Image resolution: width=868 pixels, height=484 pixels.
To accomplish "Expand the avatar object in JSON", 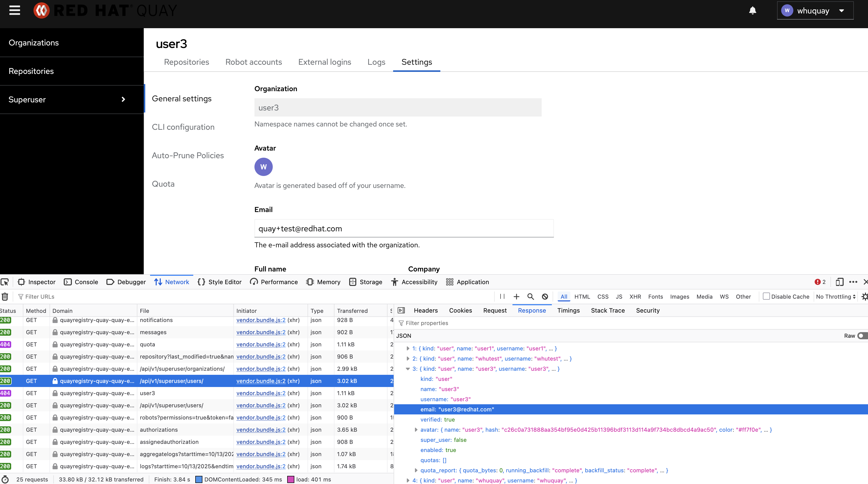I will 416,430.
